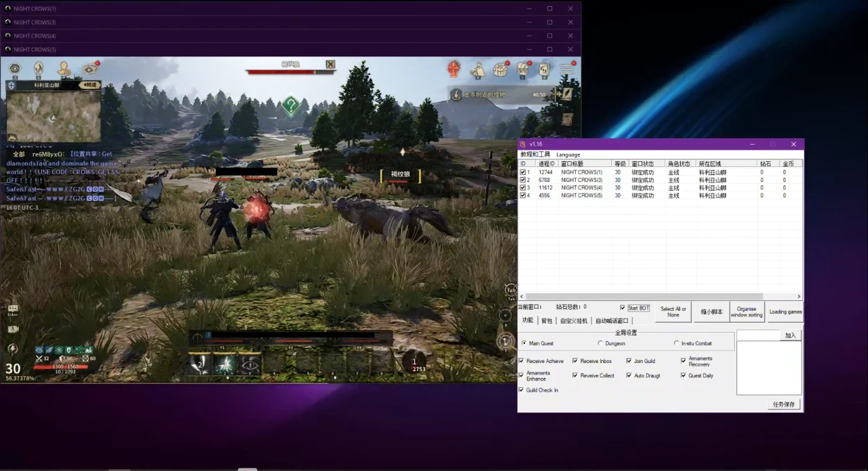Screen dimensions: 868x471
Task: Click the Loading games button
Action: point(786,312)
